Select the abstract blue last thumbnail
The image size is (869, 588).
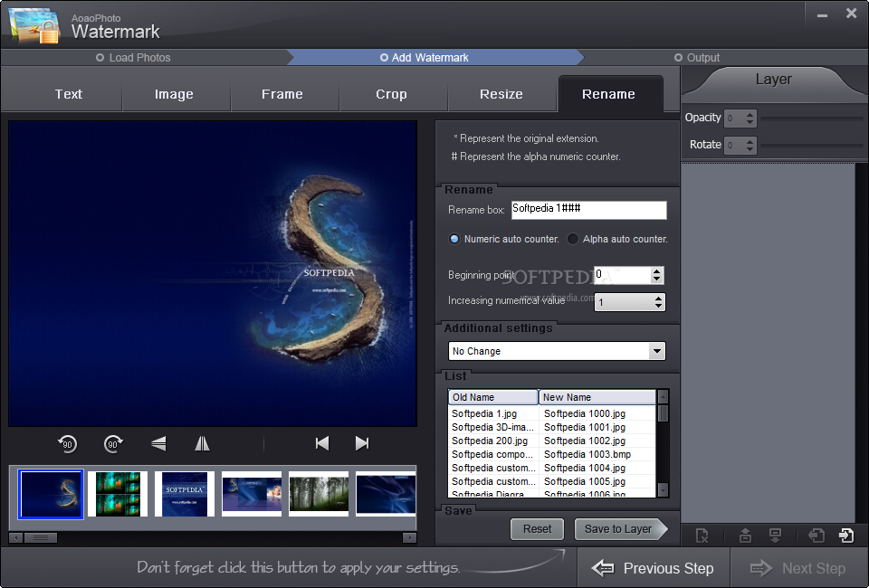pos(386,494)
